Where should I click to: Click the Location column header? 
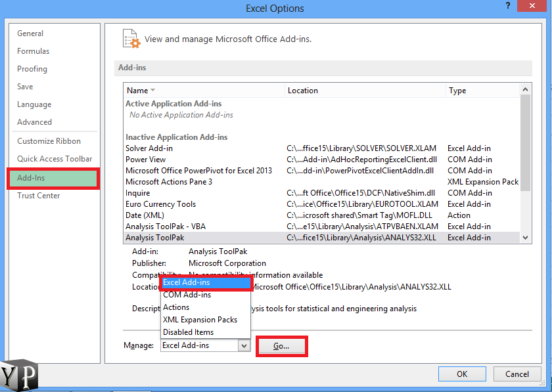pos(365,91)
